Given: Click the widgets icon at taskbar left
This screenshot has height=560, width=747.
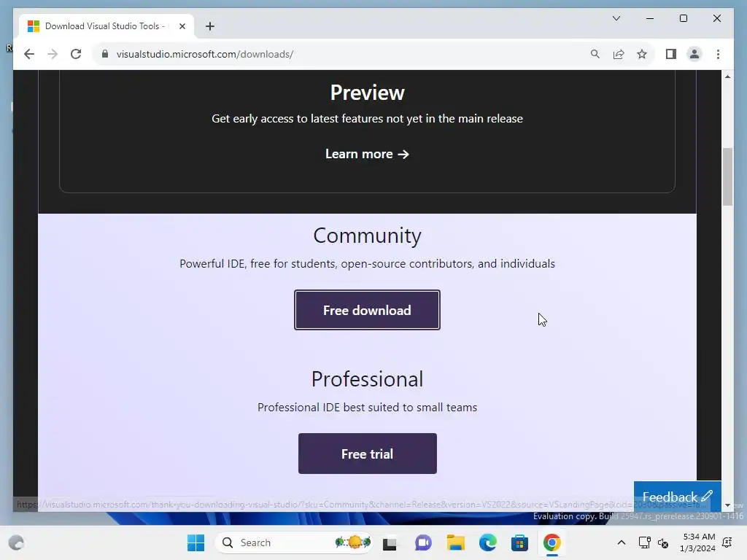Looking at the screenshot, I should [x=16, y=542].
